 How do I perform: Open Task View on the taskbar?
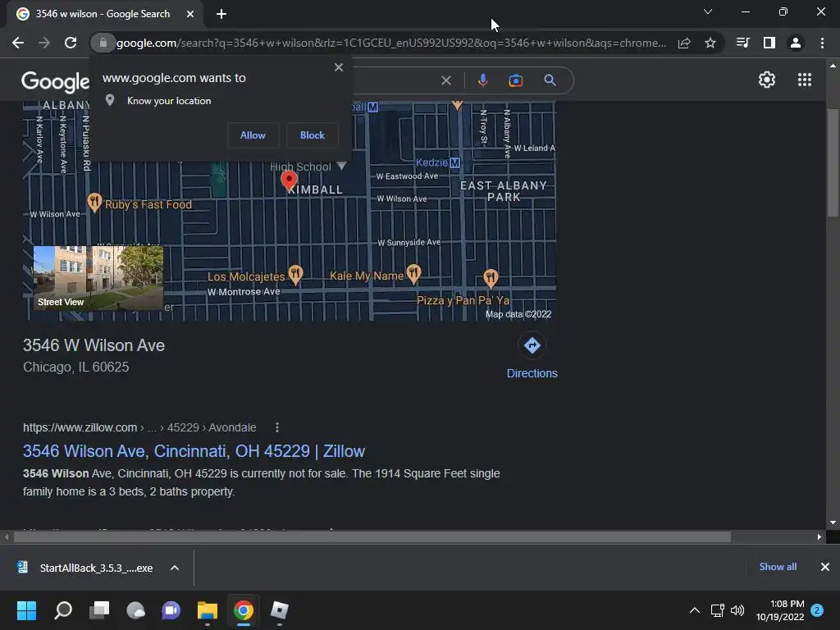(x=99, y=610)
